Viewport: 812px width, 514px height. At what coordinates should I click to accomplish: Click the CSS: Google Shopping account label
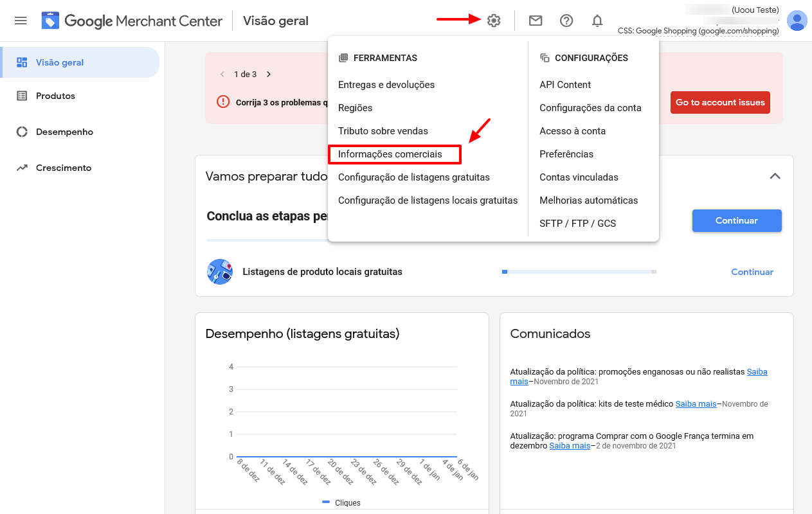(698, 31)
